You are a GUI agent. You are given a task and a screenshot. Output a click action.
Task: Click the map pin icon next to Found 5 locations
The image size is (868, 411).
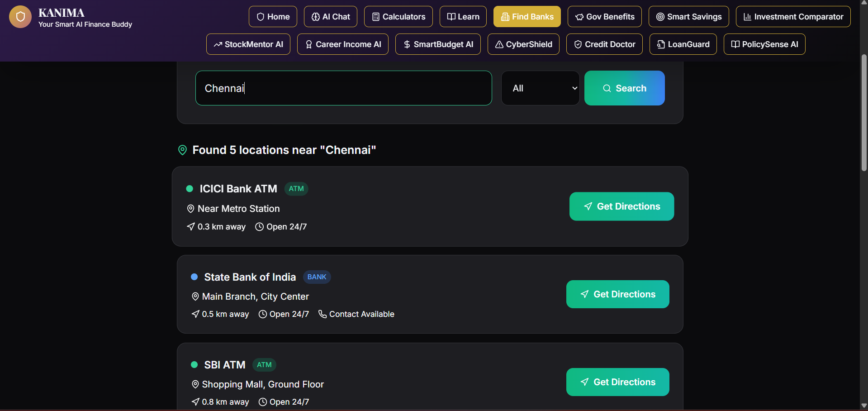click(x=182, y=150)
